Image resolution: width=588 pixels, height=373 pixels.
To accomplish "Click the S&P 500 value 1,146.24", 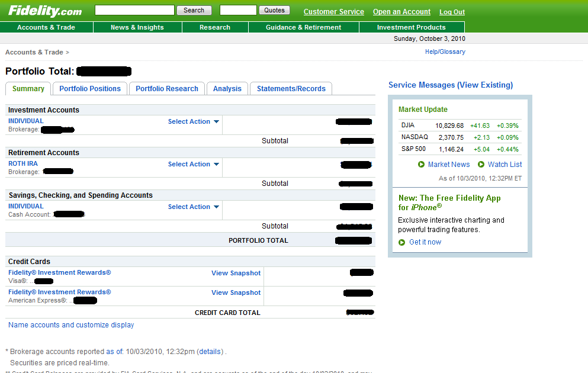I will [x=451, y=149].
